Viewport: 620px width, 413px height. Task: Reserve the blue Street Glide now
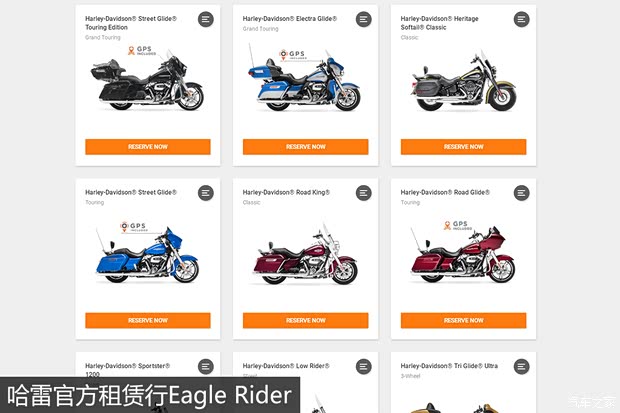(x=148, y=320)
